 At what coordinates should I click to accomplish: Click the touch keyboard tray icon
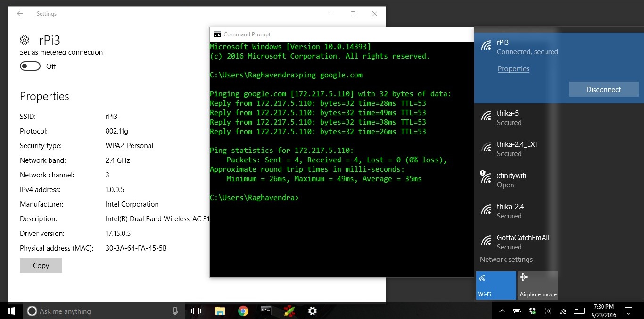tap(579, 311)
